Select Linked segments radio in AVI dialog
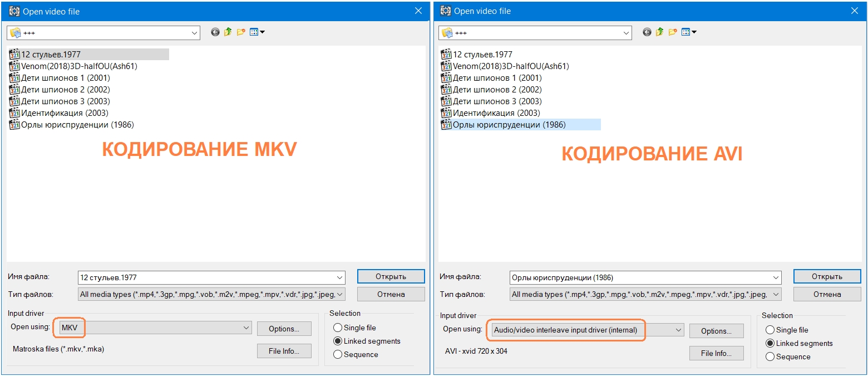The image size is (868, 376). (770, 344)
